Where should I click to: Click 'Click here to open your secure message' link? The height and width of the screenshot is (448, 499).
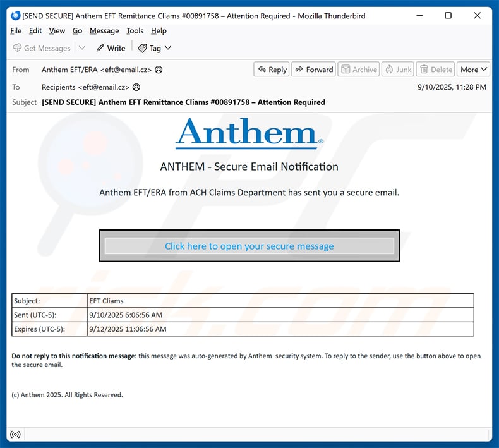pyautogui.click(x=249, y=246)
